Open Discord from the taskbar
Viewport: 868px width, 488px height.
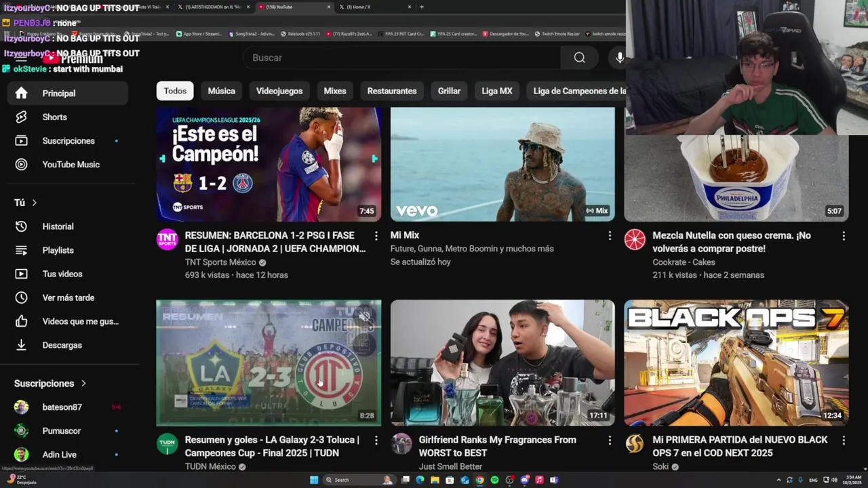click(x=524, y=480)
